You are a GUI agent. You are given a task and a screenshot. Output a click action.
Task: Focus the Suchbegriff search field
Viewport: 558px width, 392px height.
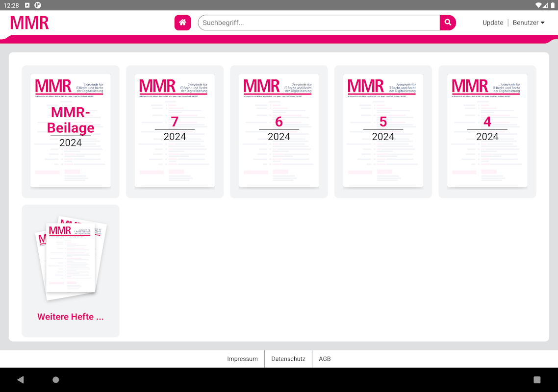pyautogui.click(x=319, y=23)
